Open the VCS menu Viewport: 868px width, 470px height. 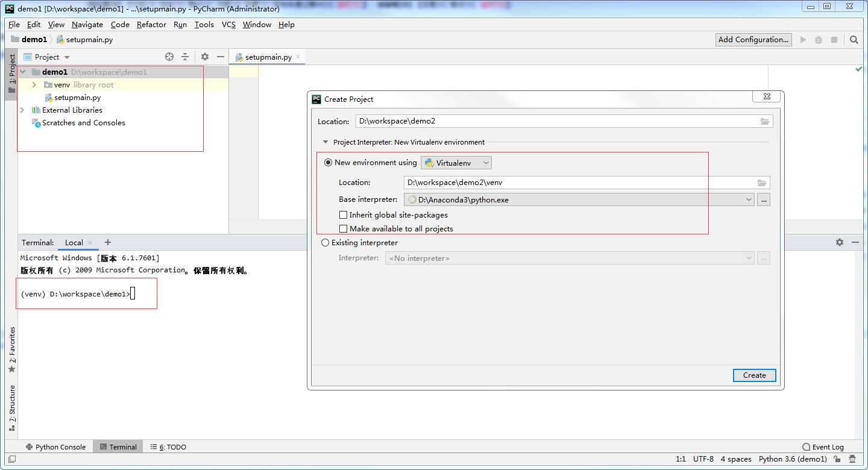(x=228, y=25)
